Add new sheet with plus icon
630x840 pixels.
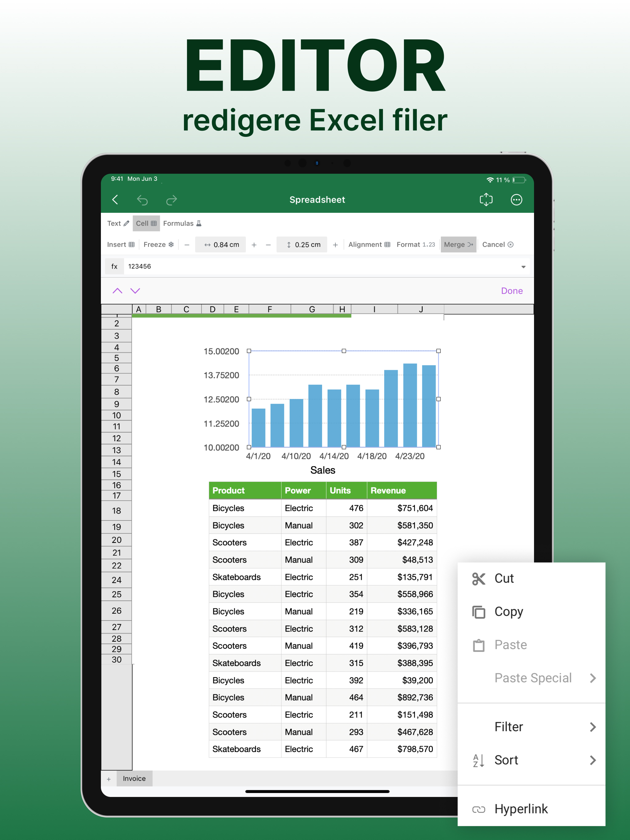(109, 779)
